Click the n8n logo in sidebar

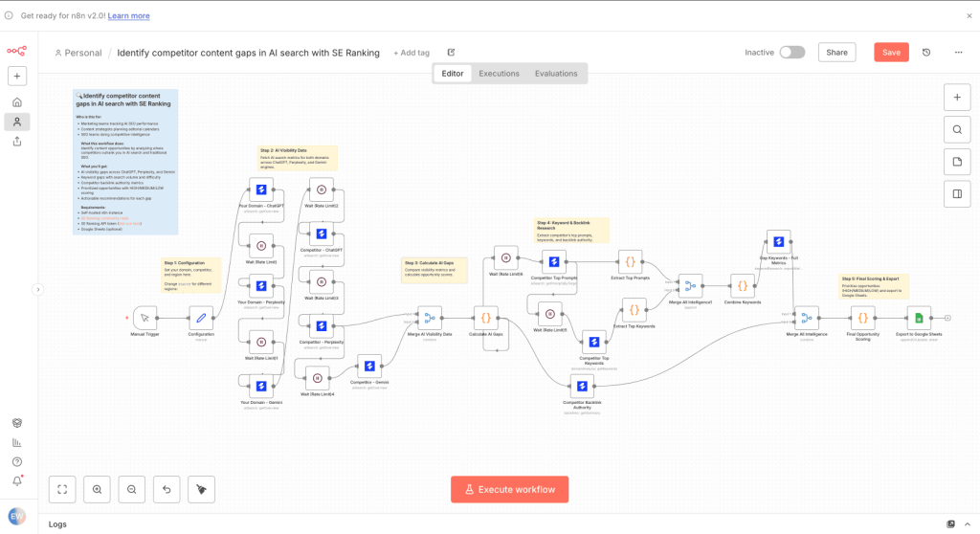click(x=17, y=52)
